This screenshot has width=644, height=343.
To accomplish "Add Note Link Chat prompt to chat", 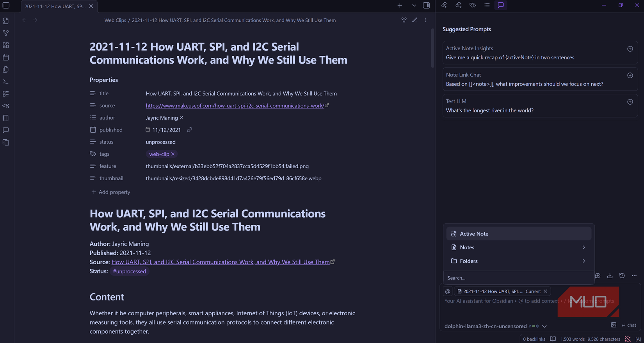I will coord(630,75).
